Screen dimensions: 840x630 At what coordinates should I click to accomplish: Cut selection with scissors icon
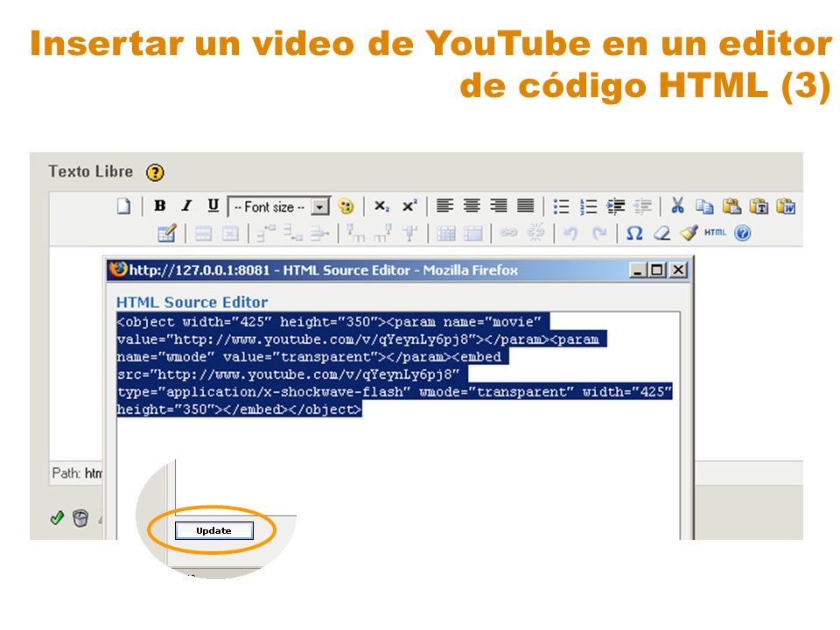click(x=677, y=206)
